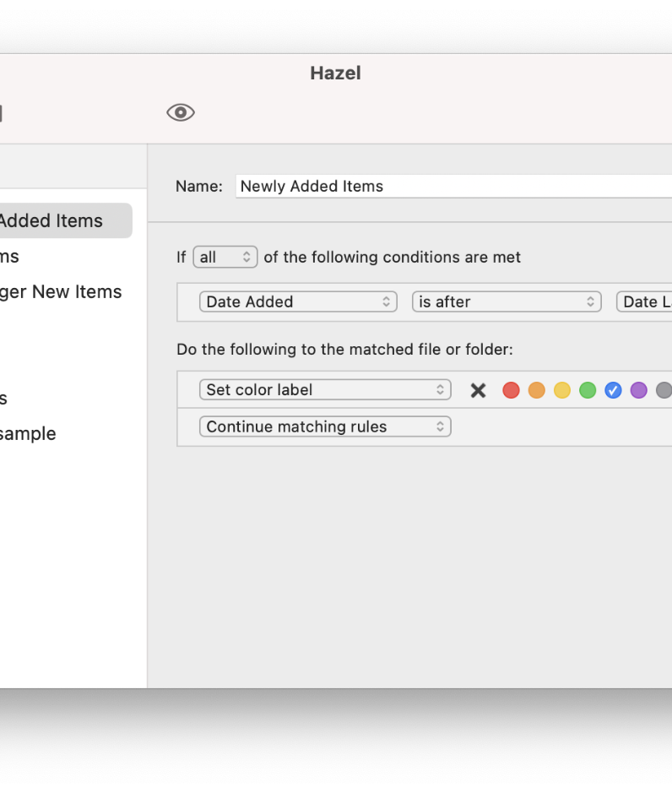Choose the gray color label
The height and width of the screenshot is (793, 672).
pos(664,390)
